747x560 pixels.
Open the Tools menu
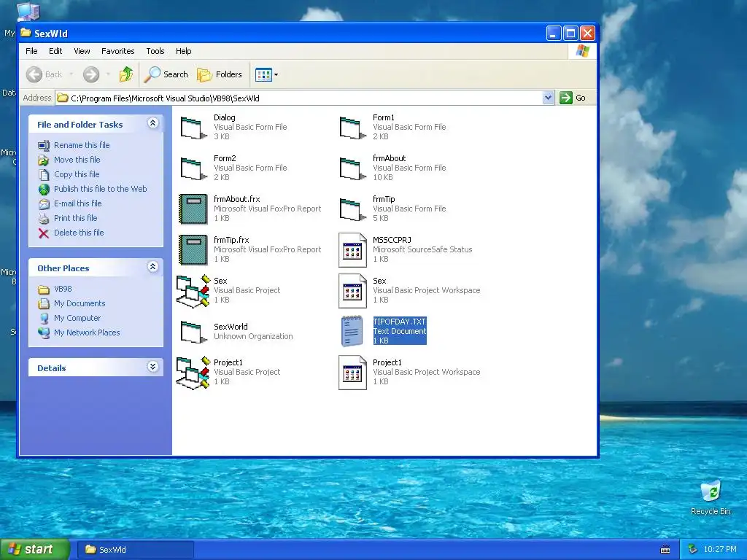point(155,51)
